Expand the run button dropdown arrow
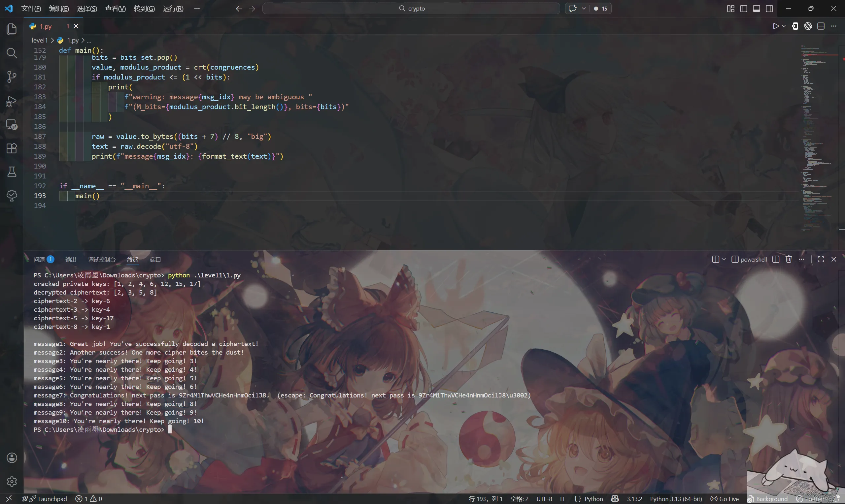Viewport: 845px width, 504px height. point(784,26)
